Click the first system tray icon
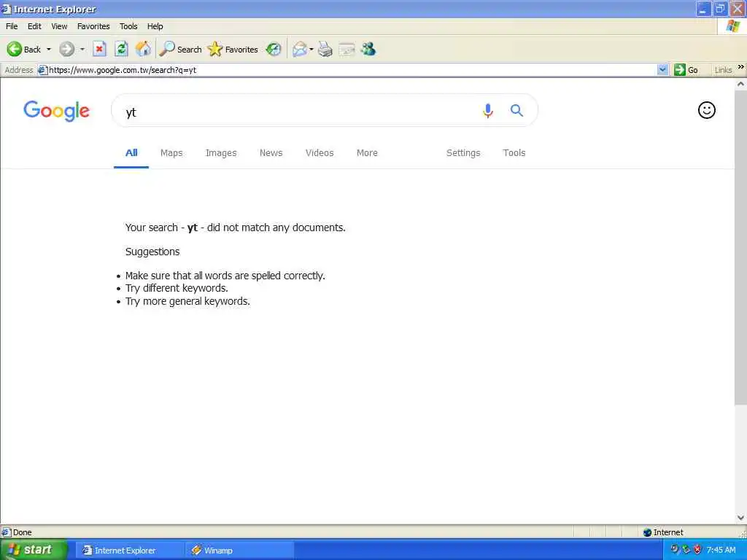The image size is (747, 560). click(x=675, y=550)
